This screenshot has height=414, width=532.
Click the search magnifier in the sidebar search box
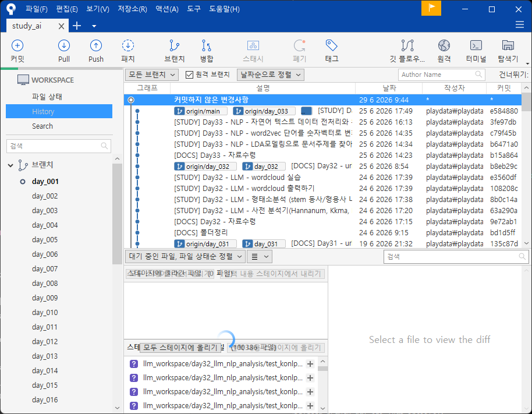pyautogui.click(x=104, y=146)
